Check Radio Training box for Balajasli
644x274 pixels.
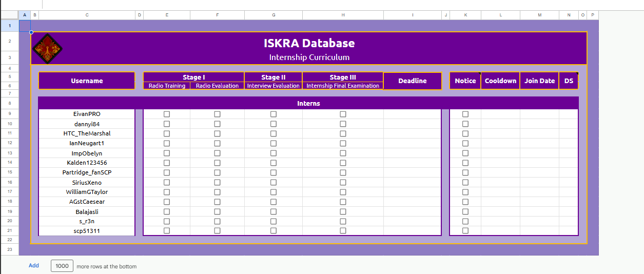pos(167,211)
